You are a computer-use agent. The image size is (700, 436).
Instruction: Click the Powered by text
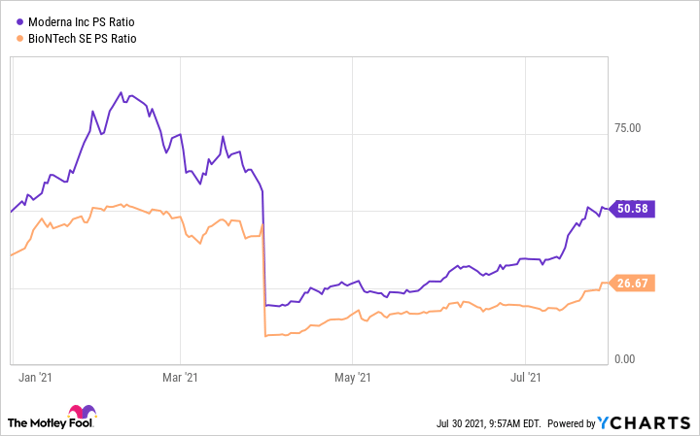click(570, 421)
